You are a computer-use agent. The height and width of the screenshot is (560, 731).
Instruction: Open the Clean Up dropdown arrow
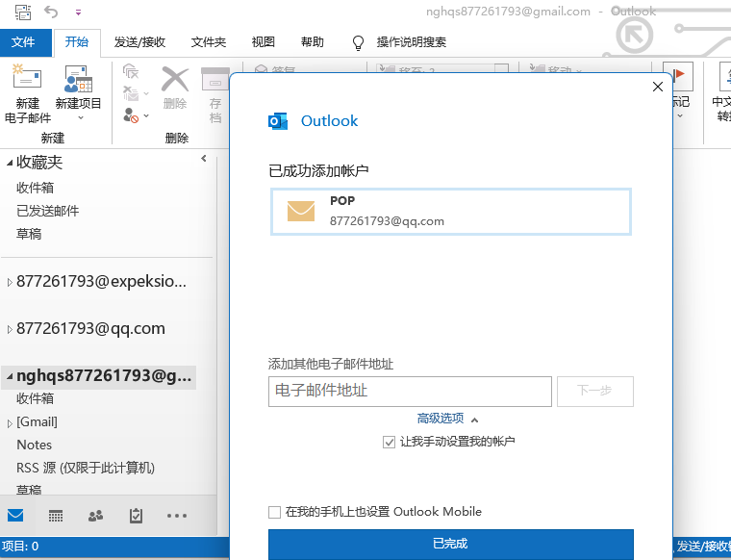[146, 93]
